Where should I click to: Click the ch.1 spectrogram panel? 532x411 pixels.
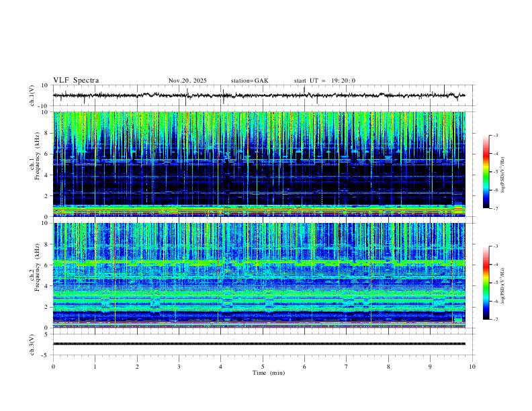(259, 164)
